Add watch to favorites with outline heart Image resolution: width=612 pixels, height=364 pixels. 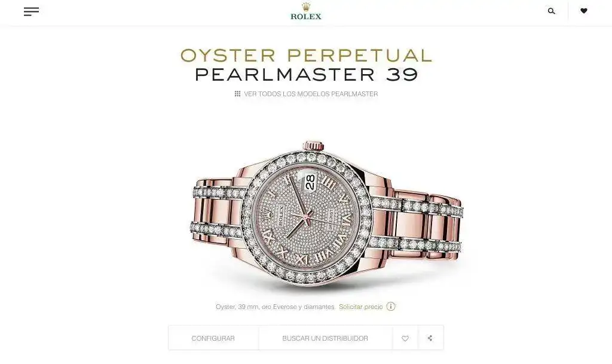[x=405, y=338]
